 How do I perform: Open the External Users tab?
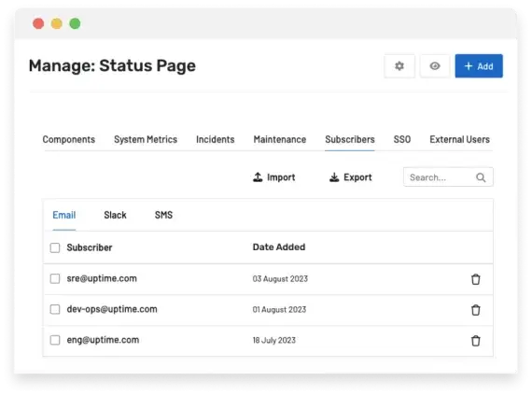point(459,139)
